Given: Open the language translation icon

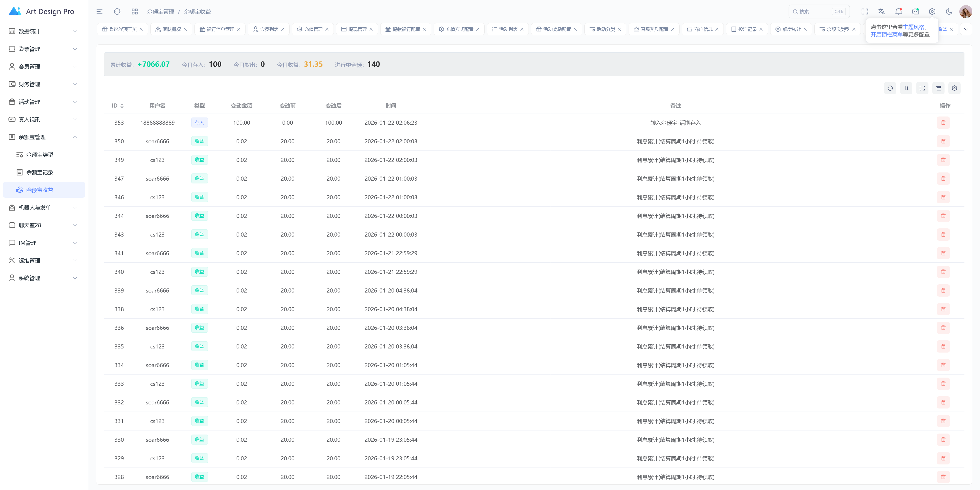Looking at the screenshot, I should (x=881, y=11).
